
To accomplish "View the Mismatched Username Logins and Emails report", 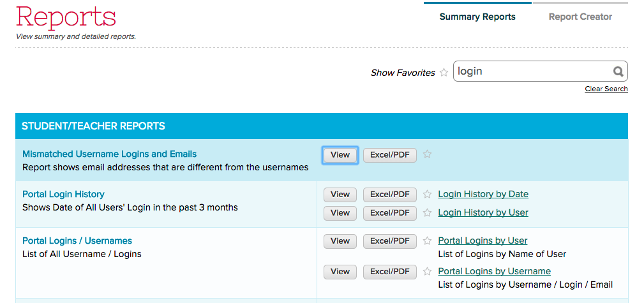I will click(340, 155).
